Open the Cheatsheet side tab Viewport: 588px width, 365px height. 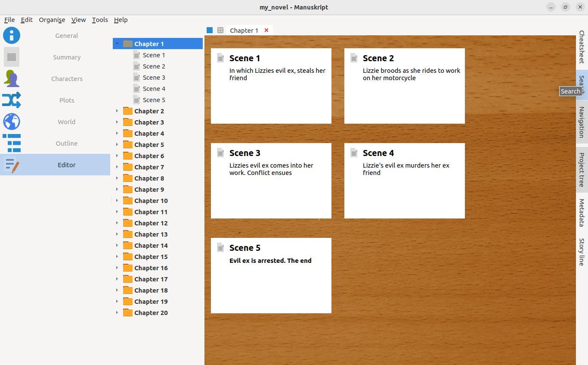click(x=582, y=47)
